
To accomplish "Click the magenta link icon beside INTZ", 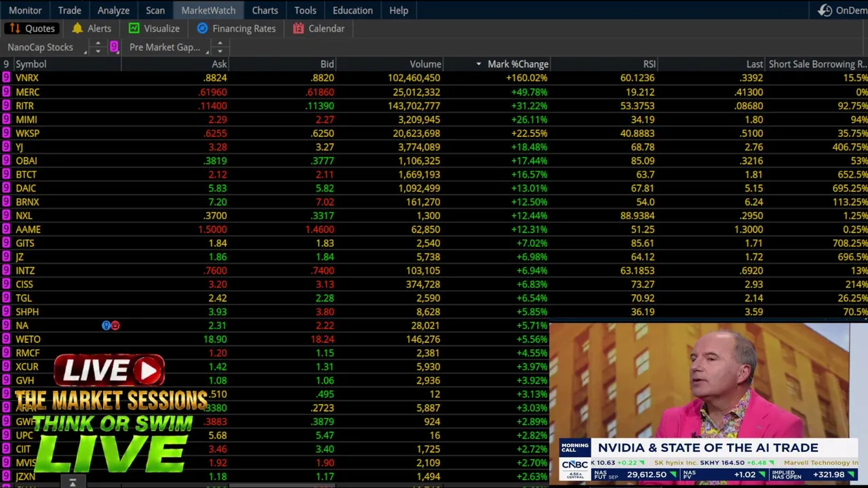I will [6, 270].
